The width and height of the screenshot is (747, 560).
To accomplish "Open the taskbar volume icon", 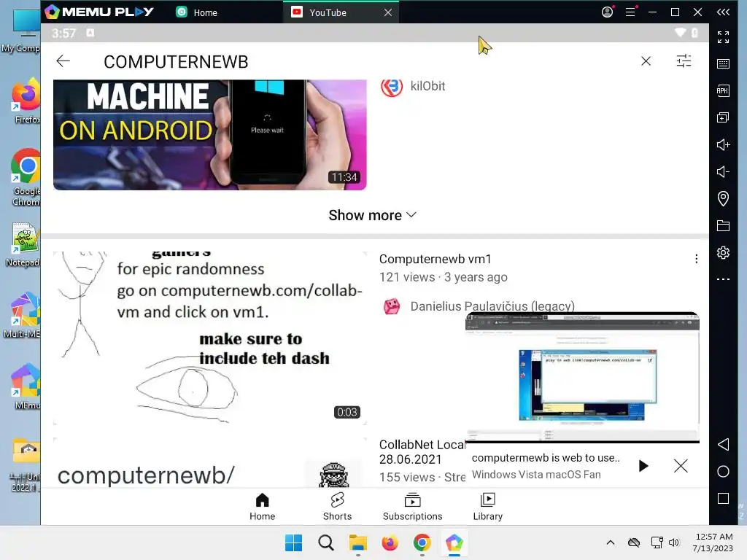I will point(673,542).
